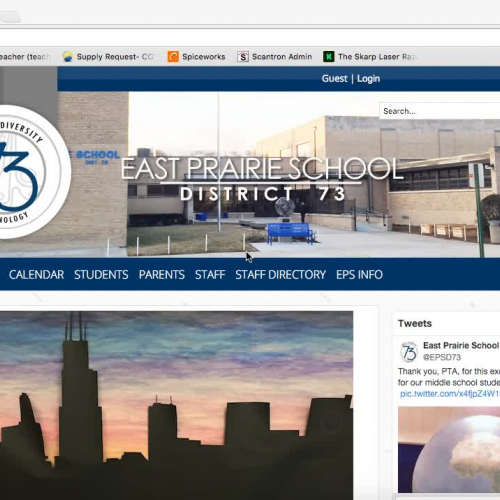Click the Scantron Admin bookmark icon

(243, 57)
